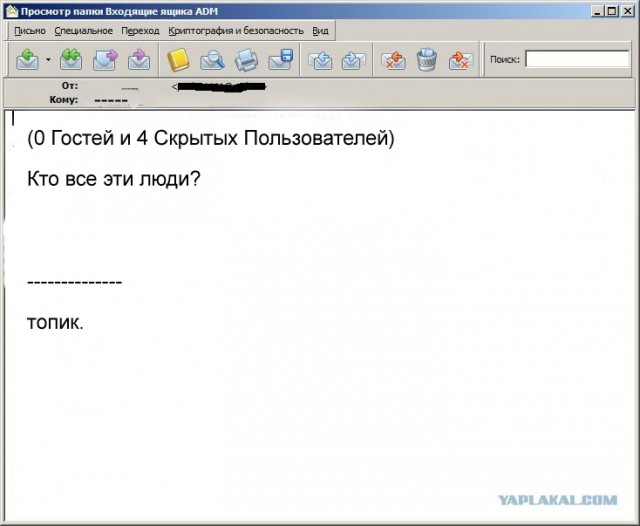This screenshot has width=640, height=526.
Task: Delete and go to next message icon
Action: click(460, 60)
